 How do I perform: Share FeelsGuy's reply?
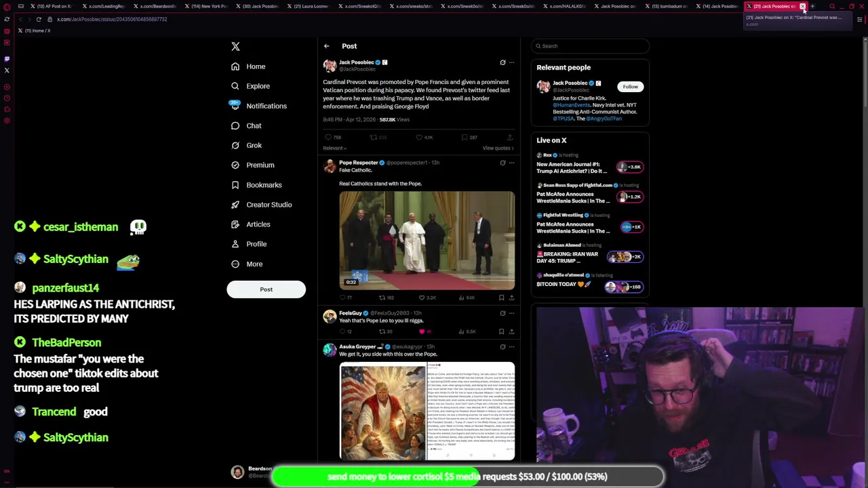point(511,331)
